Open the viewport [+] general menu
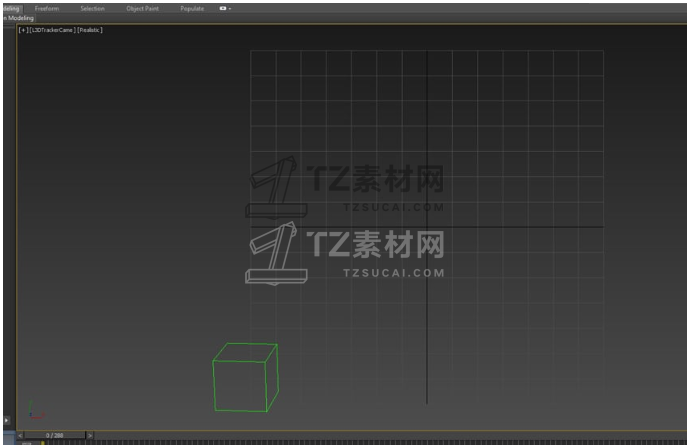This screenshot has height=445, width=689. tap(23, 30)
